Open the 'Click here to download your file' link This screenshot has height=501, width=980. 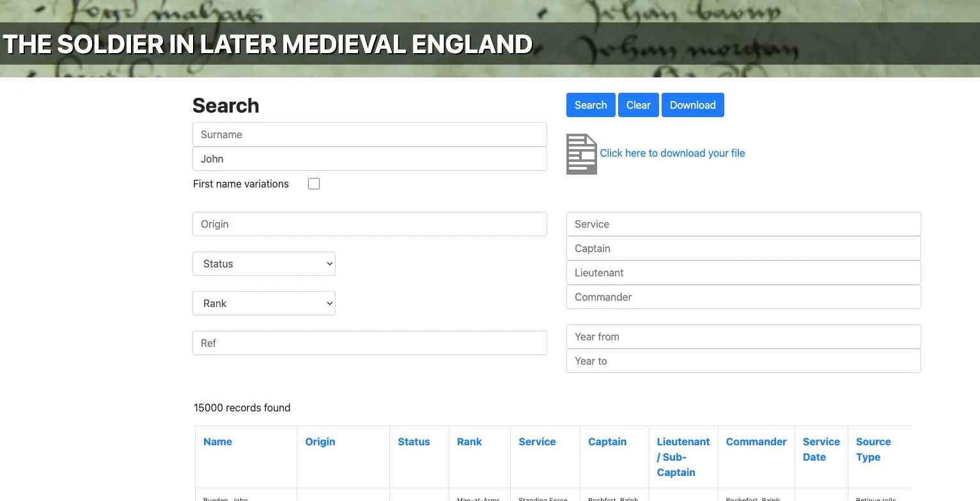[673, 153]
